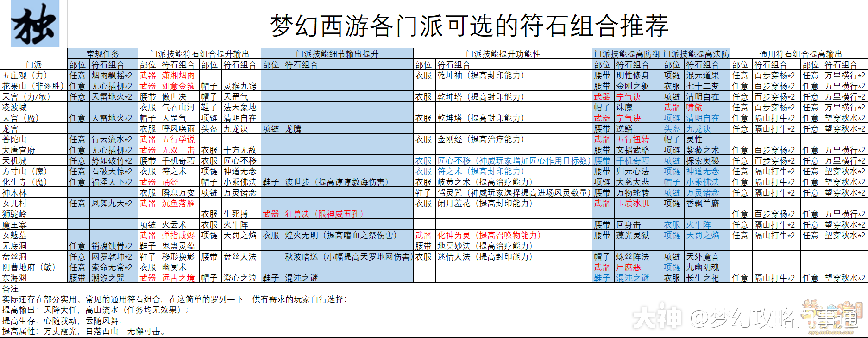Select the 备注 notes label
The width and height of the screenshot is (868, 338).
click(10, 289)
